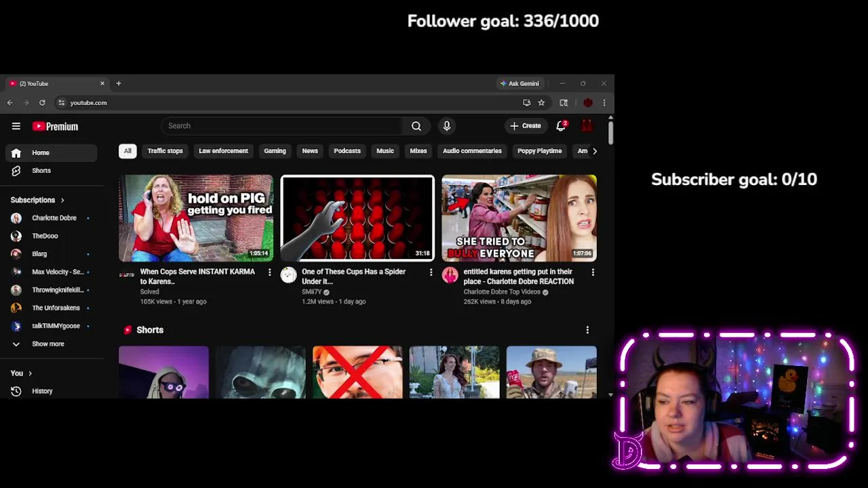Open the YouTube hamburger guide menu
868x488 pixels.
click(x=16, y=126)
